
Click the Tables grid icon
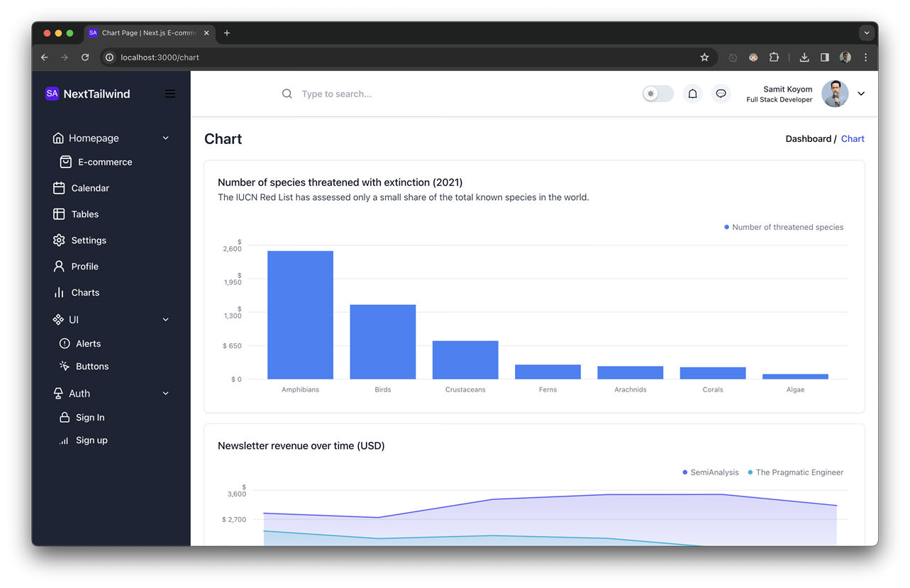pyautogui.click(x=59, y=214)
